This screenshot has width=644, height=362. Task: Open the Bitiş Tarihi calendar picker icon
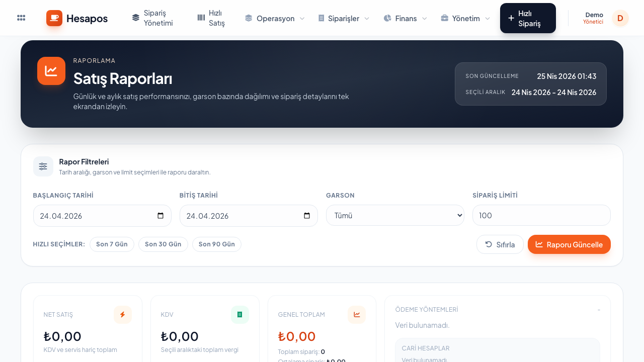pyautogui.click(x=307, y=216)
